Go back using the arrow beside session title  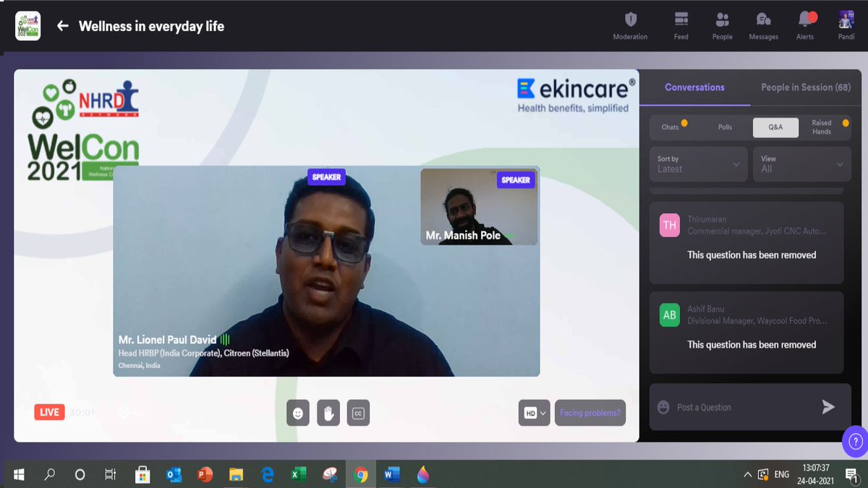coord(63,26)
